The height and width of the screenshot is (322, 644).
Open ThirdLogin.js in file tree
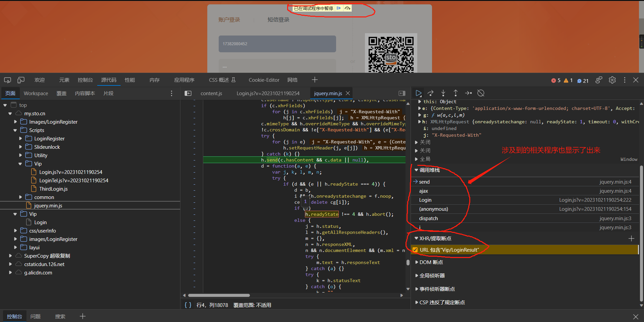53,189
